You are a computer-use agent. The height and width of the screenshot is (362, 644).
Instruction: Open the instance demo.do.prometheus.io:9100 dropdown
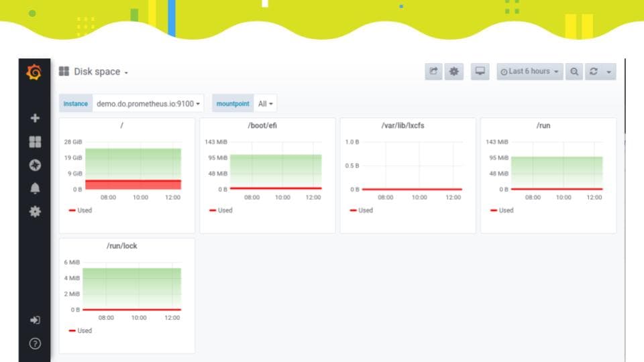point(148,103)
